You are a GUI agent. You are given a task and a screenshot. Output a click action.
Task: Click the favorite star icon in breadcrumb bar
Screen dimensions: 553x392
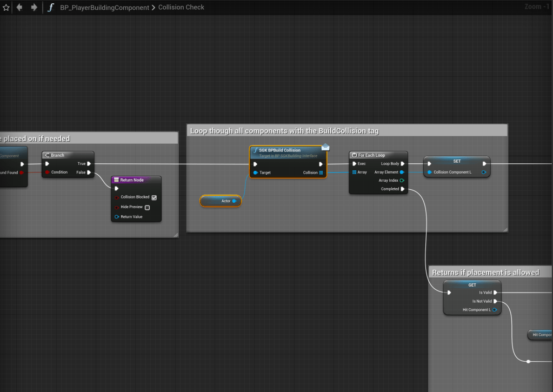click(x=6, y=8)
